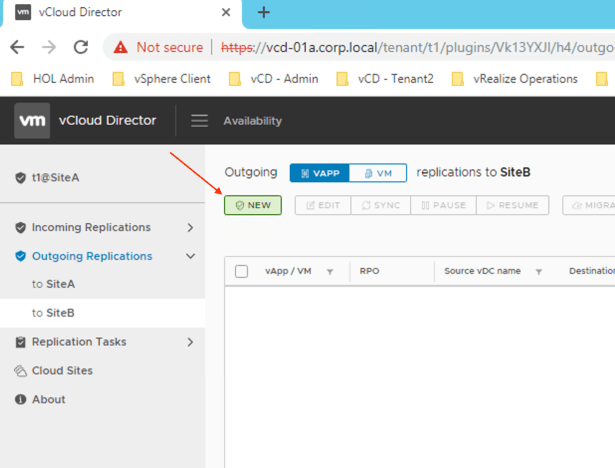Select the to SiteB menu item
This screenshot has height=468, width=615.
pyautogui.click(x=53, y=313)
